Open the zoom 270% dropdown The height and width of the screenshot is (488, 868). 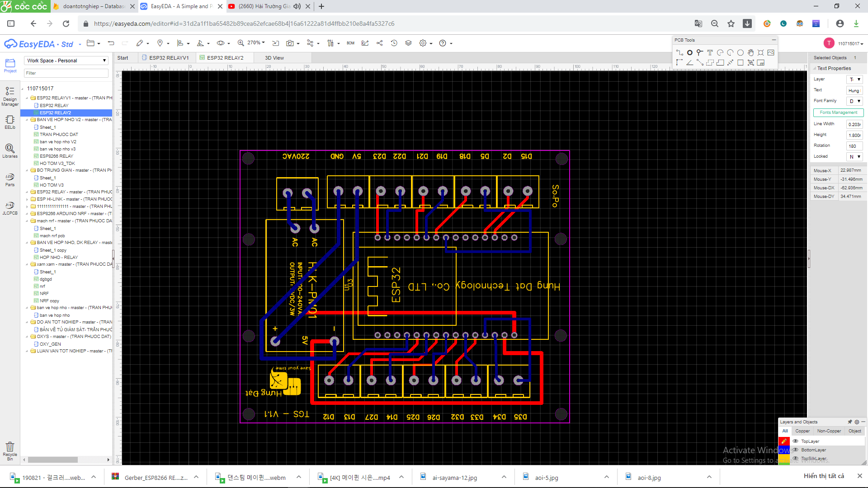[255, 43]
